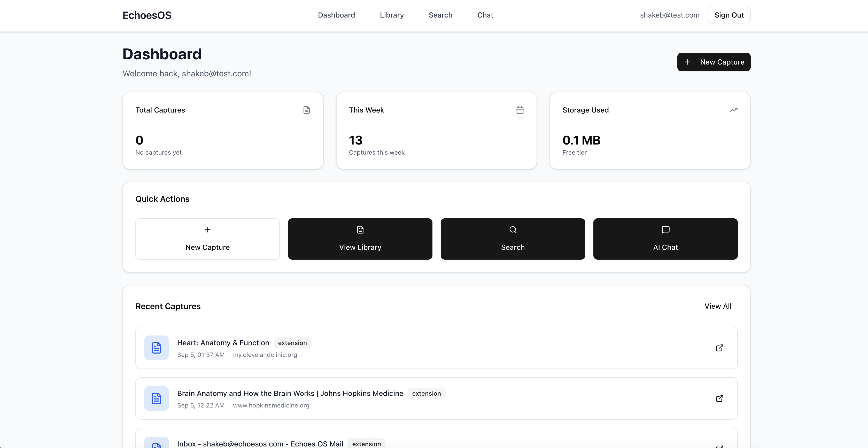
Task: Click the EchoesOS logo
Action: pyautogui.click(x=147, y=15)
